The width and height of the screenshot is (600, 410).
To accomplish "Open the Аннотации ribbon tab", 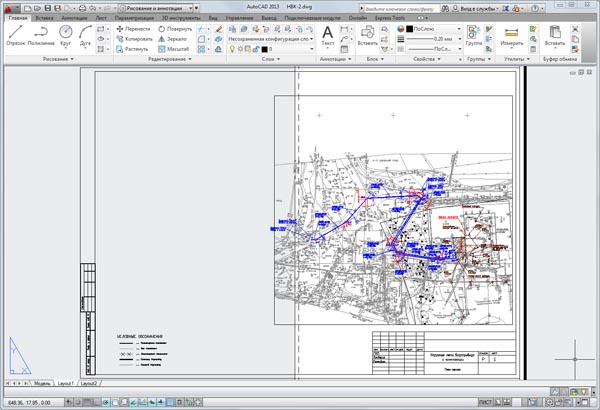I will pyautogui.click(x=73, y=18).
